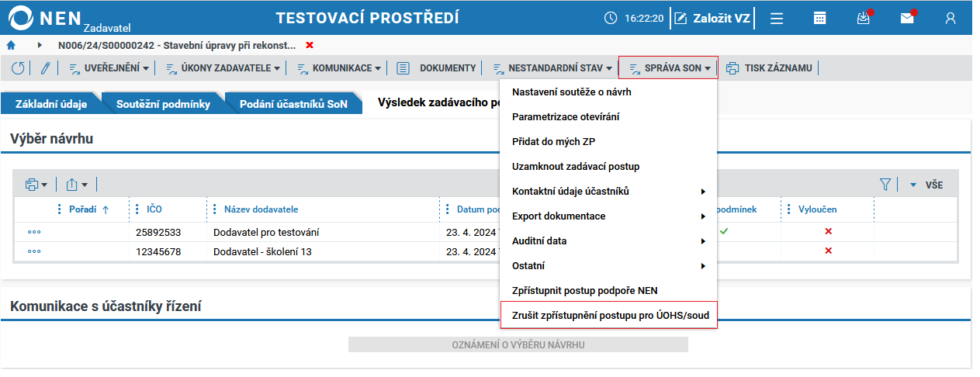Viewport: 980px width, 377px height.
Task: Choose Zrušit zpřístupnění postupu pro ÚOHS/soud
Action: pyautogui.click(x=610, y=316)
